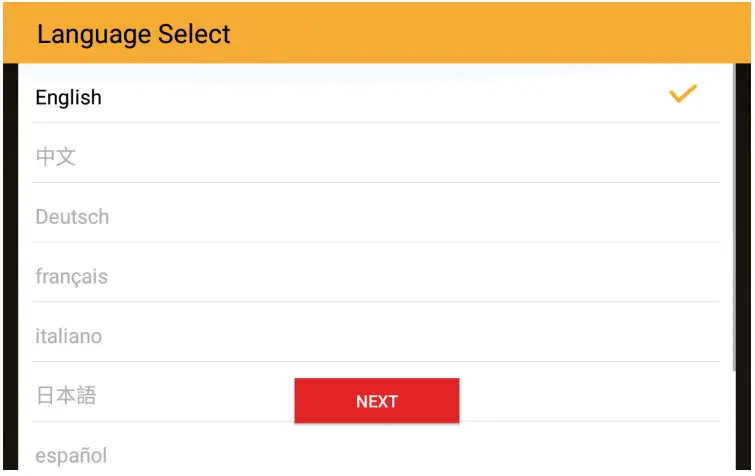
Task: Select the français language entry
Action: tap(71, 277)
